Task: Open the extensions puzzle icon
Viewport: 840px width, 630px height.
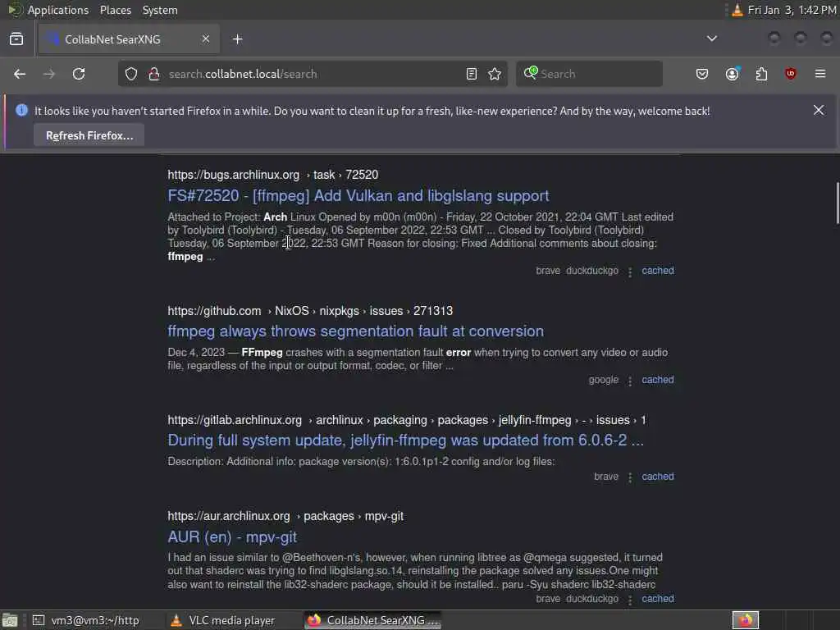Action: tap(761, 74)
